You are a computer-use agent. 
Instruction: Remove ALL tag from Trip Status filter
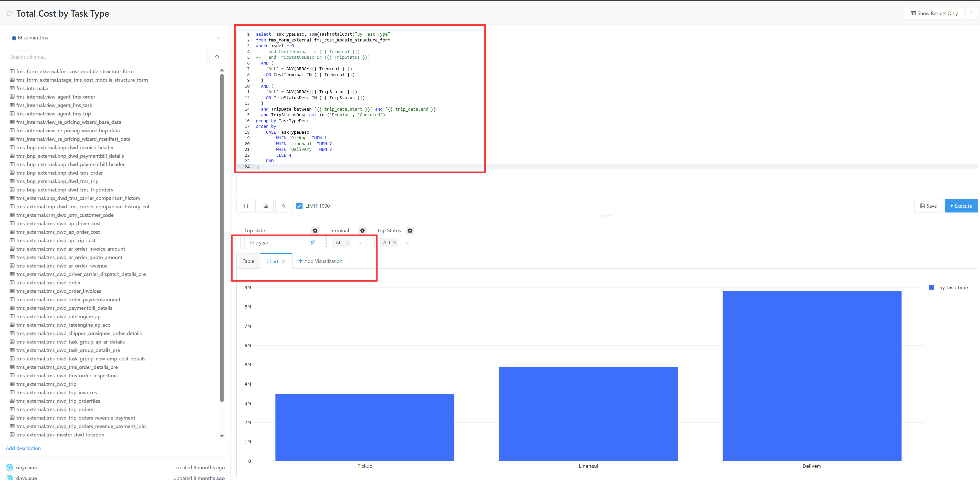pyautogui.click(x=394, y=243)
